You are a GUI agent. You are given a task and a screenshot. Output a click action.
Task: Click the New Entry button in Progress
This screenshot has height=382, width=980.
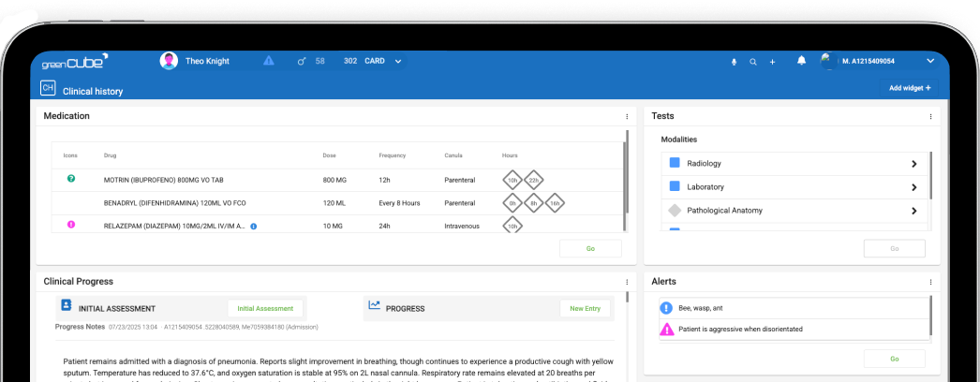pyautogui.click(x=585, y=308)
